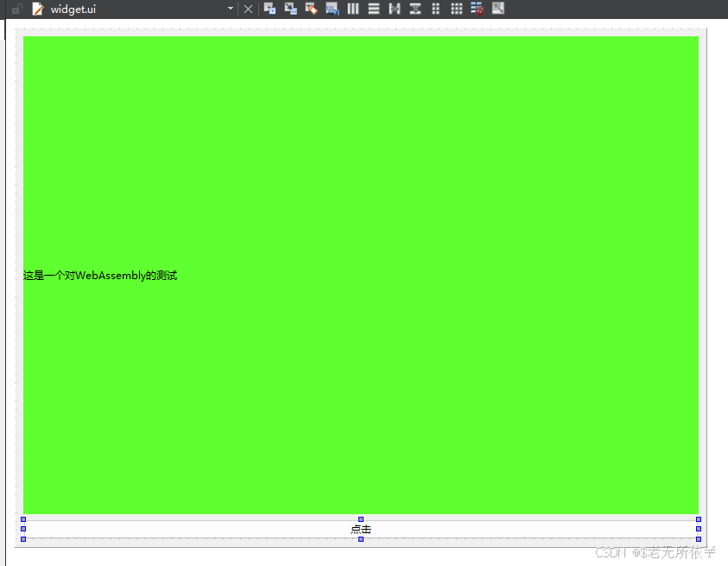Close the widget.ui document
This screenshot has height=566, width=728.
tap(248, 9)
